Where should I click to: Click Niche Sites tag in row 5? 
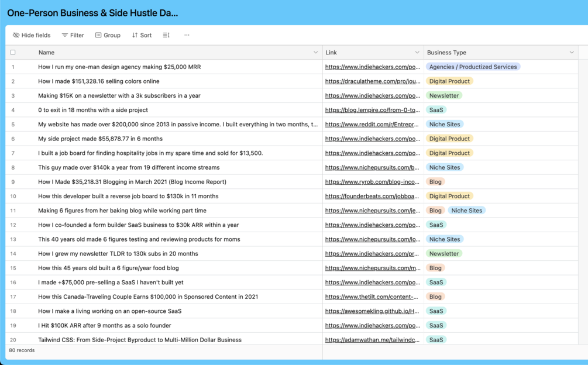pos(445,125)
